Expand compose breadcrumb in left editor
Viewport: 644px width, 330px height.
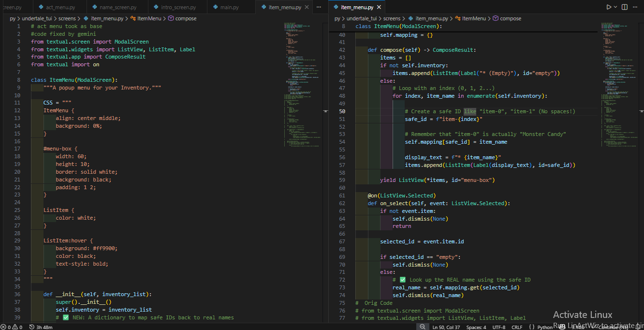(186, 18)
